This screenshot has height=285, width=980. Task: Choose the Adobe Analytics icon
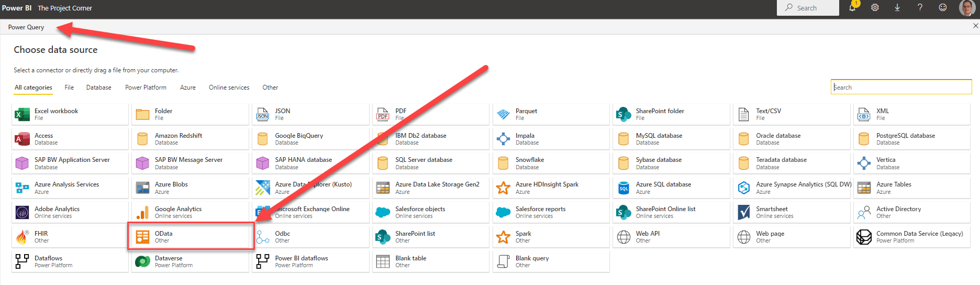[22, 212]
